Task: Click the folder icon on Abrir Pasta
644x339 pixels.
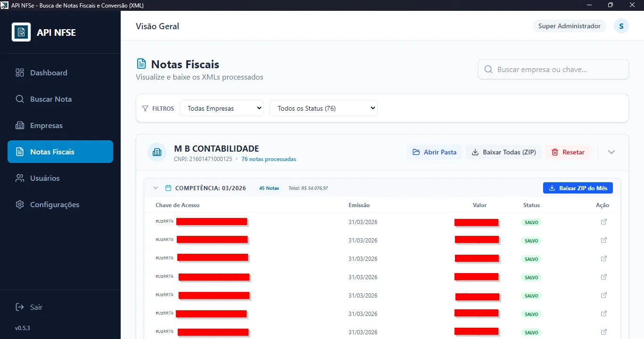Action: [x=416, y=152]
